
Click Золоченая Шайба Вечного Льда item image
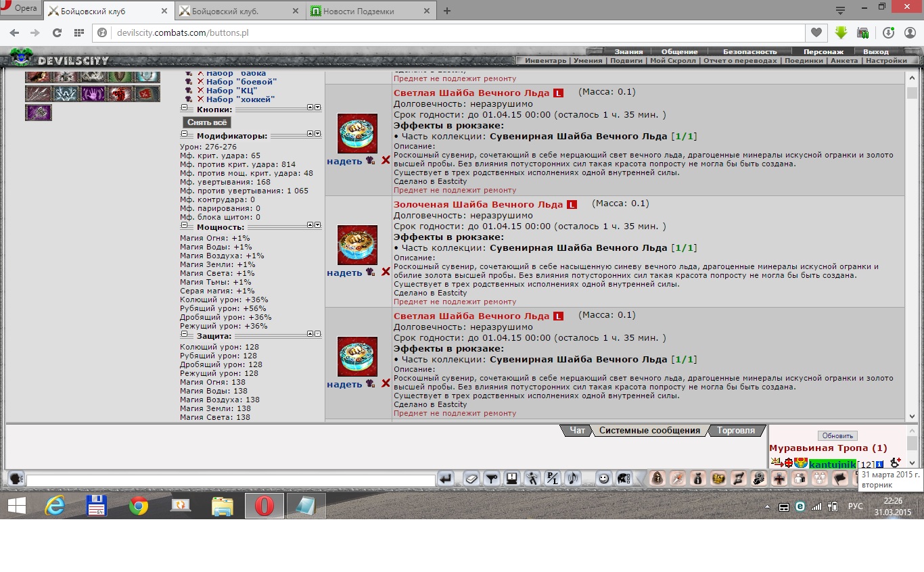tap(357, 245)
